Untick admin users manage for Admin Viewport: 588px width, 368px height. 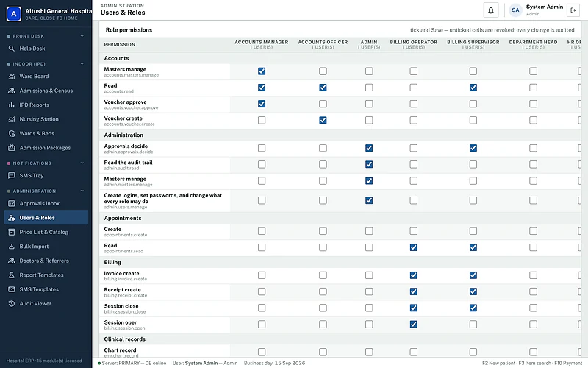pos(369,200)
